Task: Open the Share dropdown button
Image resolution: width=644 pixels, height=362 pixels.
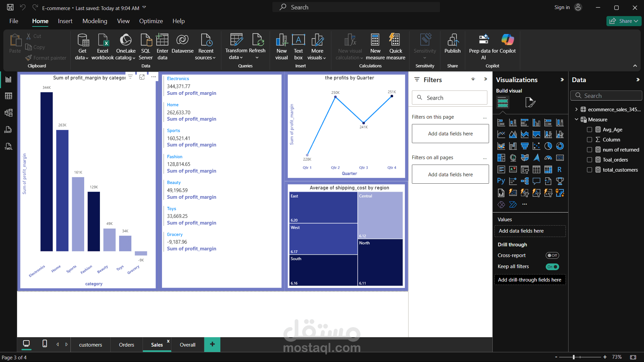Action: (x=624, y=21)
